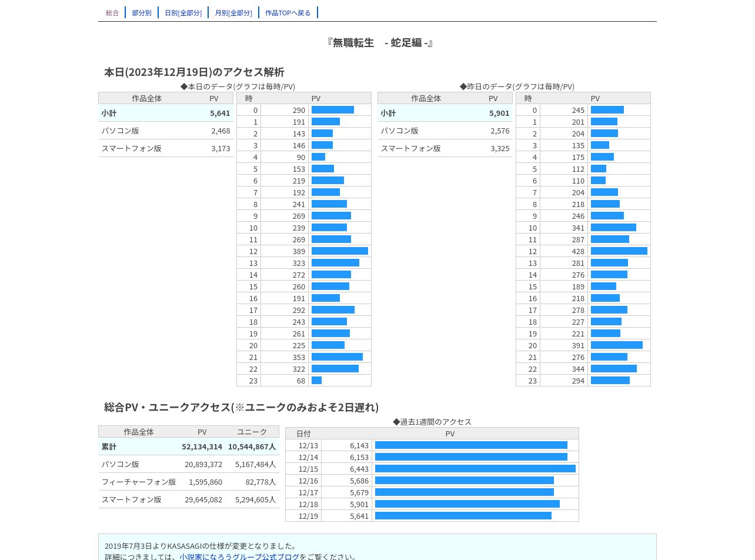Viewport: 755px width, 560px height.
Task: Open 小説家になろうグループ公式ブログ link
Action: (239, 556)
